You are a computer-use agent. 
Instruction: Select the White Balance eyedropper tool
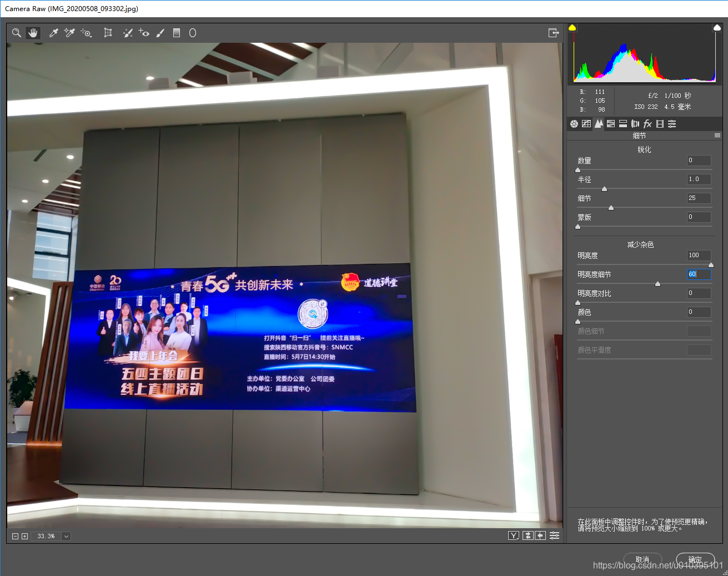54,33
